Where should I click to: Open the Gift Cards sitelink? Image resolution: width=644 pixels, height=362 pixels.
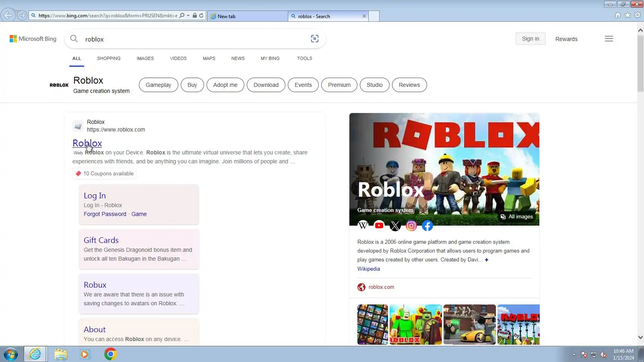(x=101, y=240)
